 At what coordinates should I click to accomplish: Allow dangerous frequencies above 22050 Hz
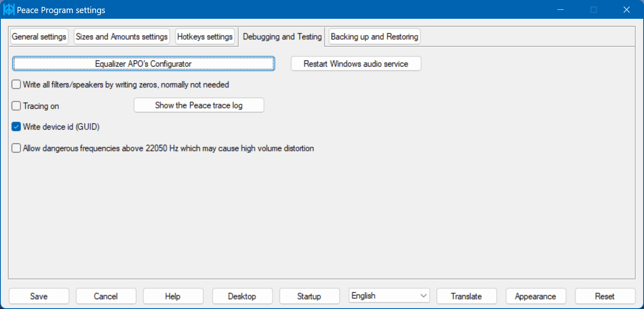[16, 148]
